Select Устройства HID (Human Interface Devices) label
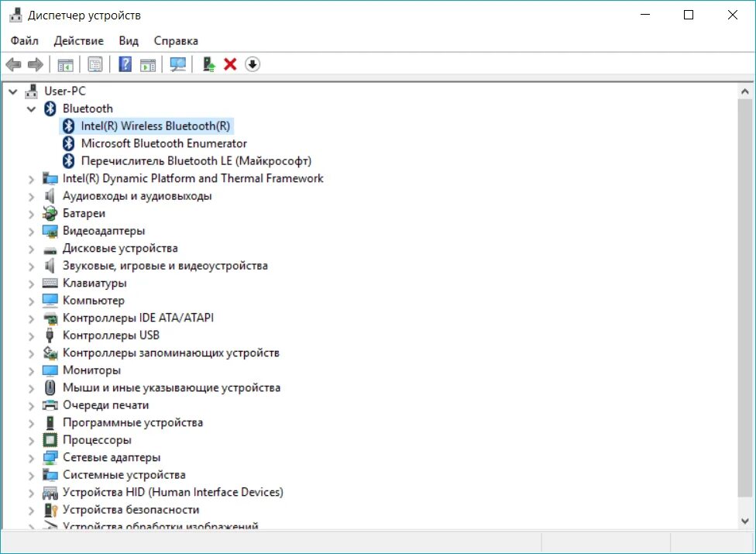 pyautogui.click(x=173, y=492)
